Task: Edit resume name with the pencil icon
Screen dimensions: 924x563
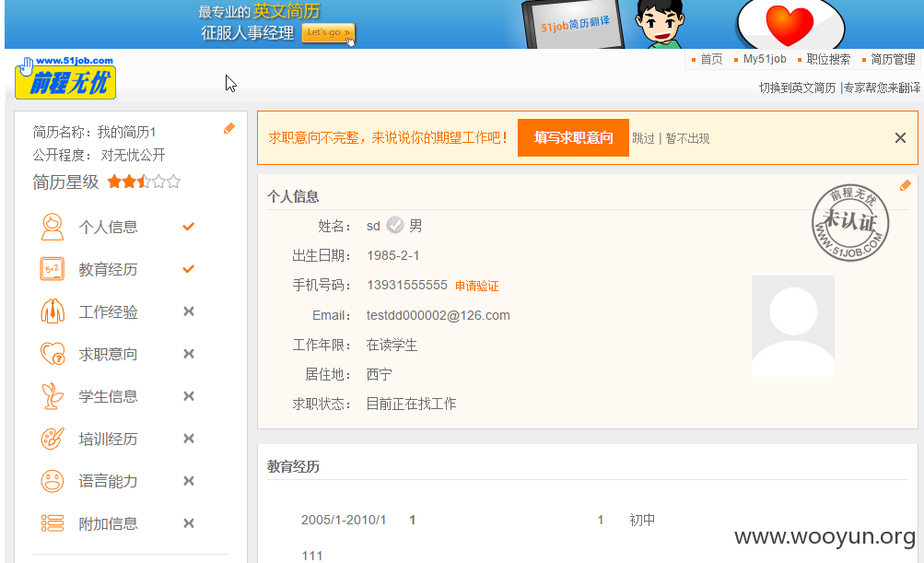Action: pos(229,128)
